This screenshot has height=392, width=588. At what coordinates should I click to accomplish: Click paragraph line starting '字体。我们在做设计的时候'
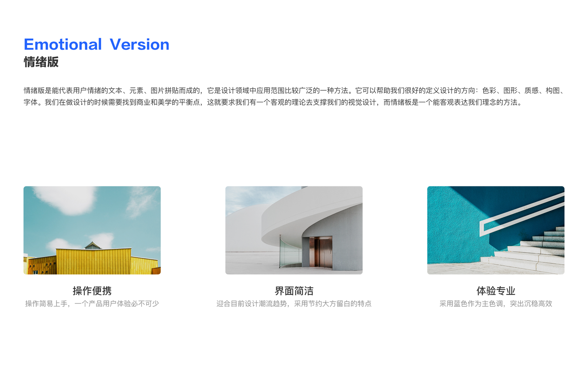click(x=273, y=102)
